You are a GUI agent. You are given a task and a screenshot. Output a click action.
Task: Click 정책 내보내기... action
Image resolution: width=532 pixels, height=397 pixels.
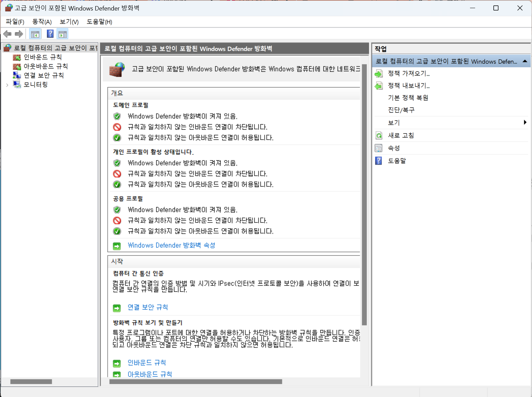[x=409, y=86]
